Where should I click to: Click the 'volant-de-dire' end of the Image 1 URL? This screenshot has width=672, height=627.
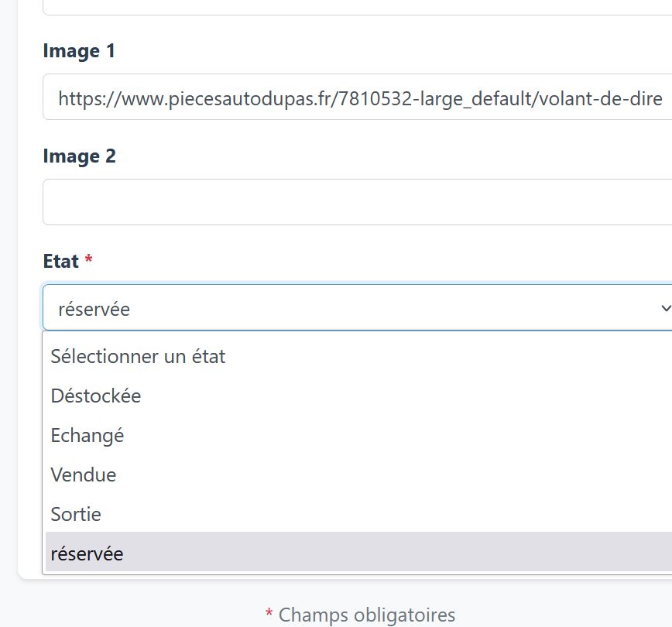[x=601, y=98]
